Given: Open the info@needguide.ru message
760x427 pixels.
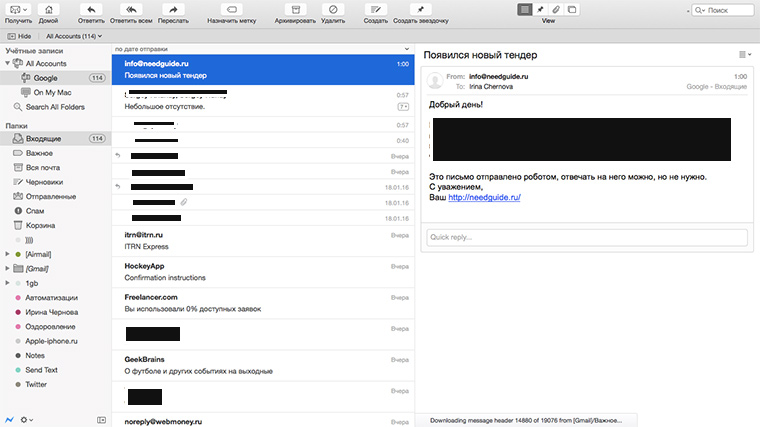Looking at the screenshot, I should [x=263, y=69].
